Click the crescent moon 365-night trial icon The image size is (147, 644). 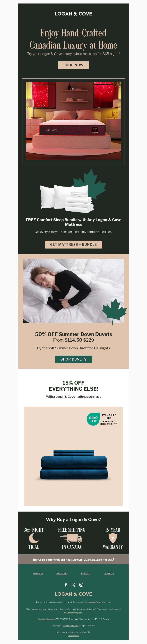pos(34,538)
